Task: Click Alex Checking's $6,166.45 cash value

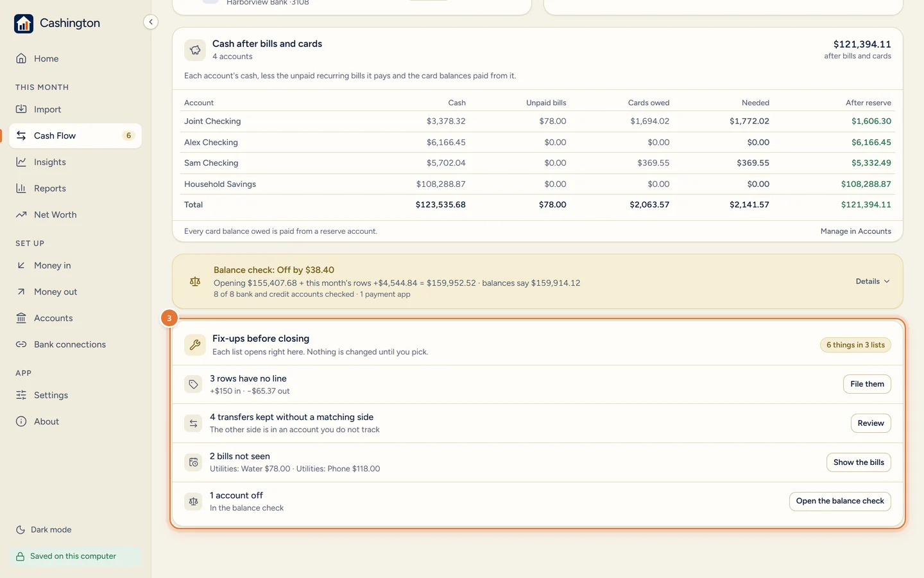Action: point(446,143)
